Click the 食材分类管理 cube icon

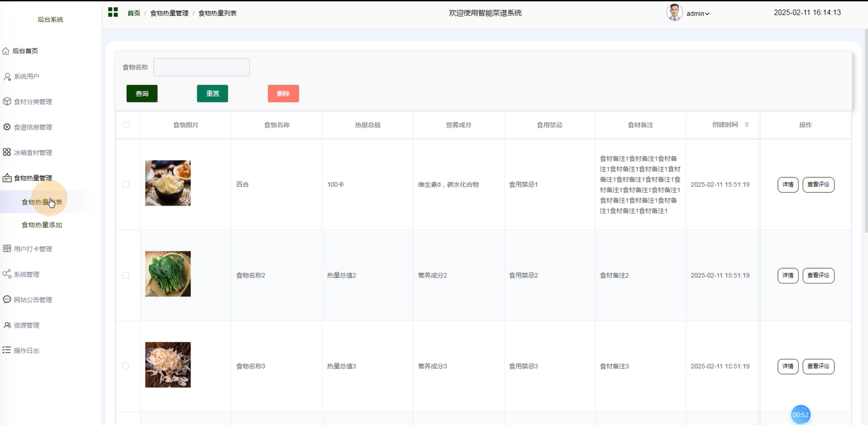pos(7,102)
